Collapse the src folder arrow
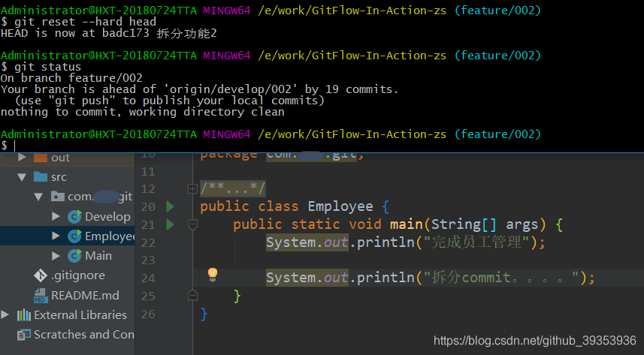The height and width of the screenshot is (355, 644). coord(23,177)
